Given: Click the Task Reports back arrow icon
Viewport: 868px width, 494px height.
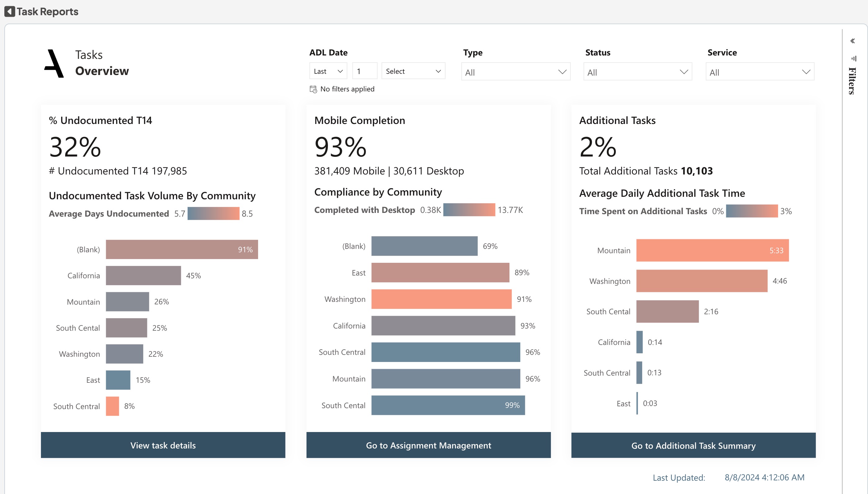Looking at the screenshot, I should point(10,11).
